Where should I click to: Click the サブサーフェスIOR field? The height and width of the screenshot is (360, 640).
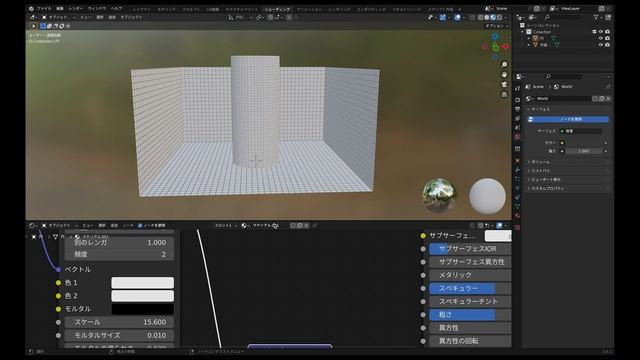(x=470, y=249)
